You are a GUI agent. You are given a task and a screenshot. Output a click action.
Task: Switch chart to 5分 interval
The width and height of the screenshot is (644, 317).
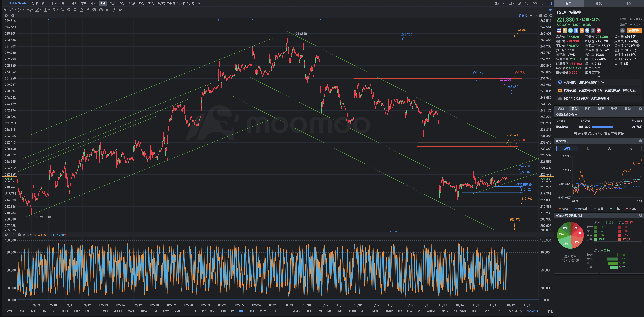122,3
